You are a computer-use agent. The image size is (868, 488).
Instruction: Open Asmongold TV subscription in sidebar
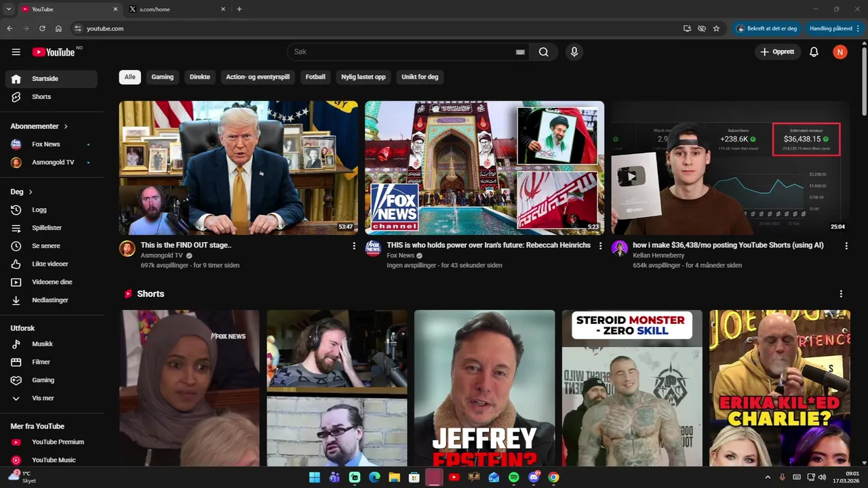pyautogui.click(x=52, y=163)
